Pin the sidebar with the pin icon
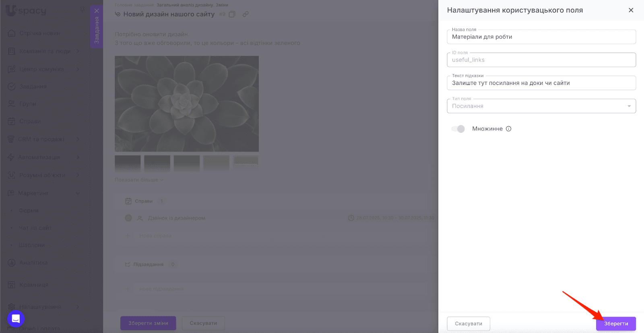This screenshot has height=333, width=644. click(82, 9)
